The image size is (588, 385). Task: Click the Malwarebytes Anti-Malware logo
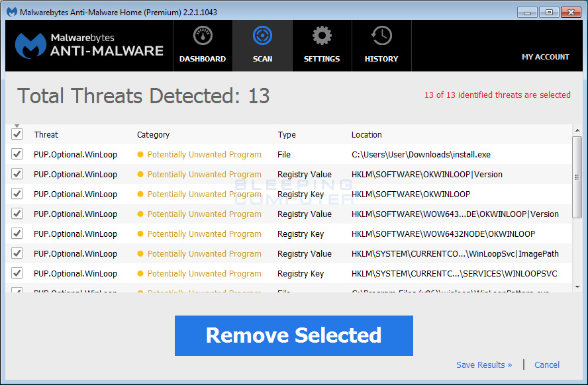pyautogui.click(x=89, y=46)
